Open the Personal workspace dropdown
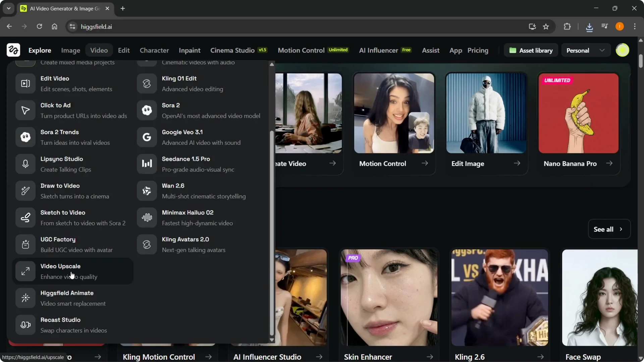 click(585, 50)
